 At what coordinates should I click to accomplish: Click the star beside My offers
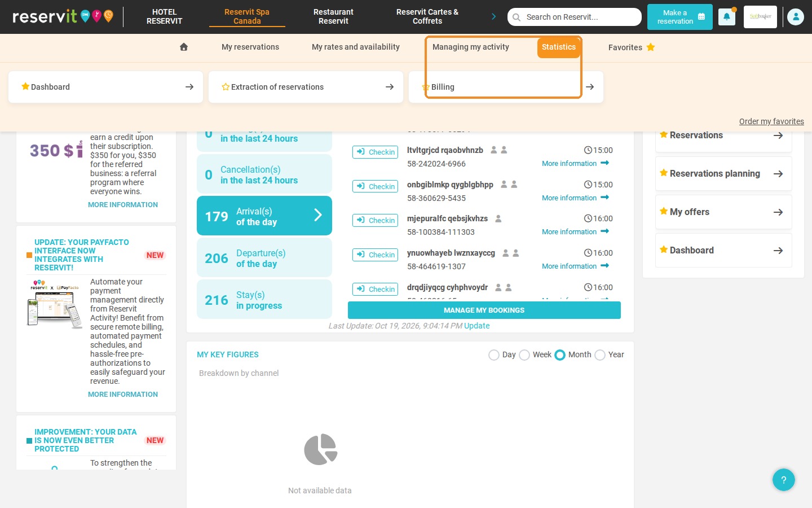(x=664, y=211)
